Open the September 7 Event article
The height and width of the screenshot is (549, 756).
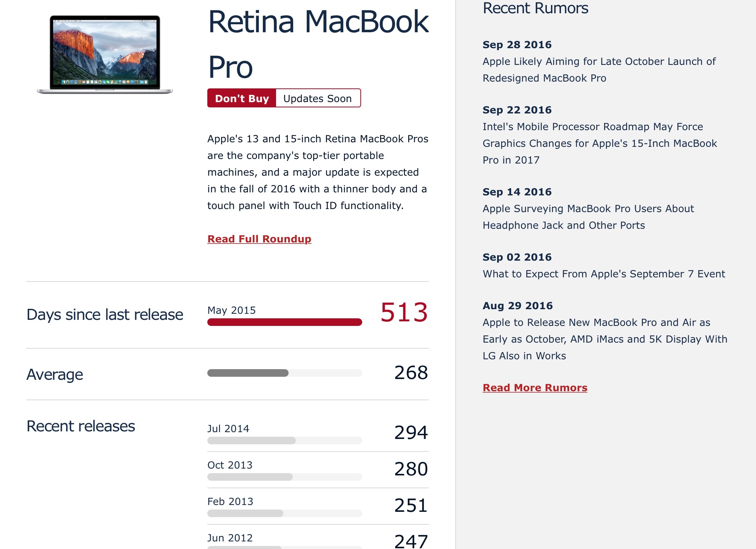604,274
